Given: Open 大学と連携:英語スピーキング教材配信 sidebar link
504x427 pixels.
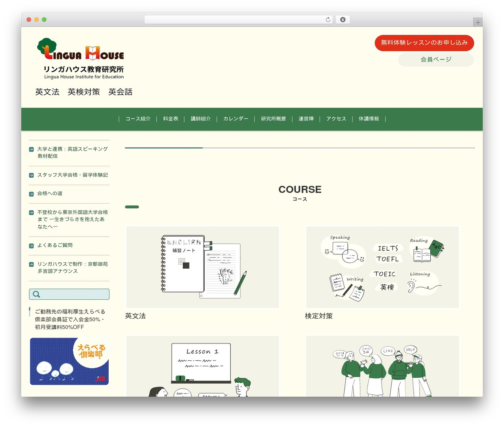Looking at the screenshot, I should (72, 152).
